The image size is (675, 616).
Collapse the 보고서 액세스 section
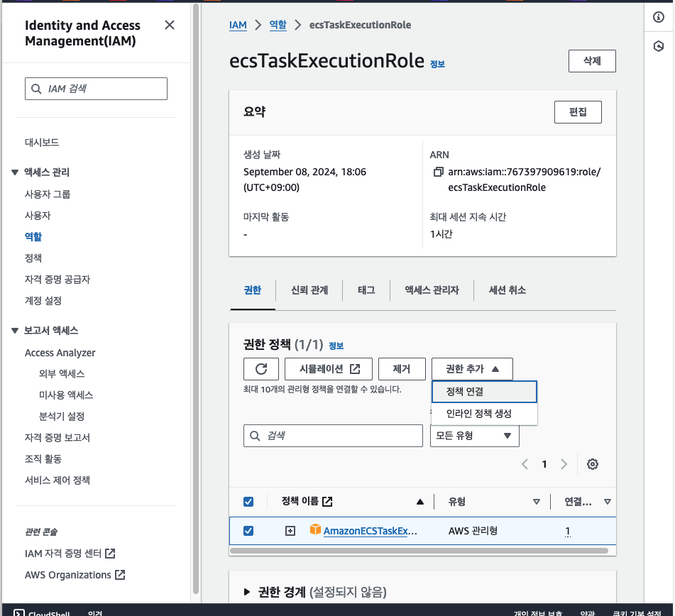pos(15,331)
